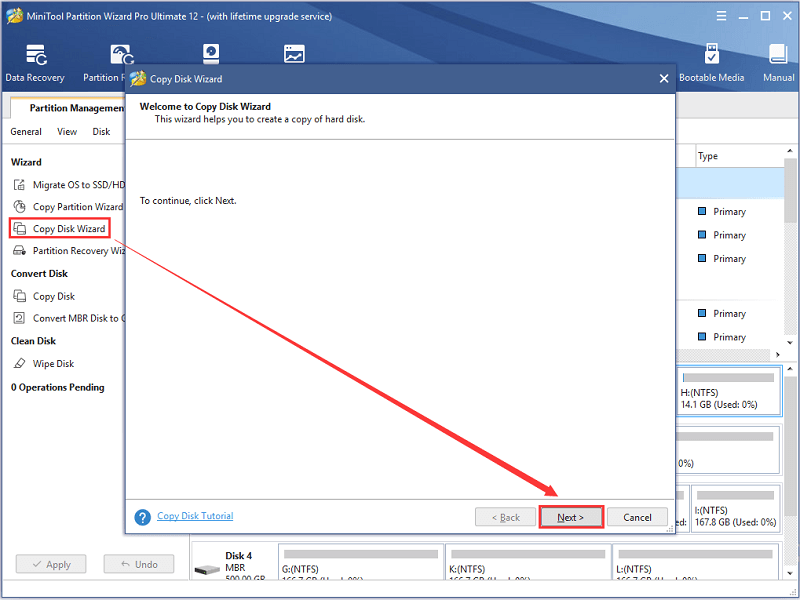Viewport: 800px width, 600px height.
Task: Click the partition list scroll-up arrow
Action: click(790, 151)
